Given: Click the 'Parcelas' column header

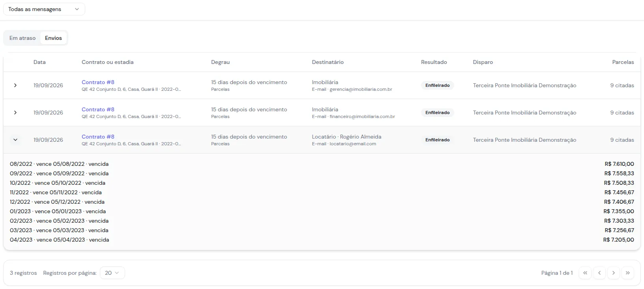Looking at the screenshot, I should click(623, 62).
